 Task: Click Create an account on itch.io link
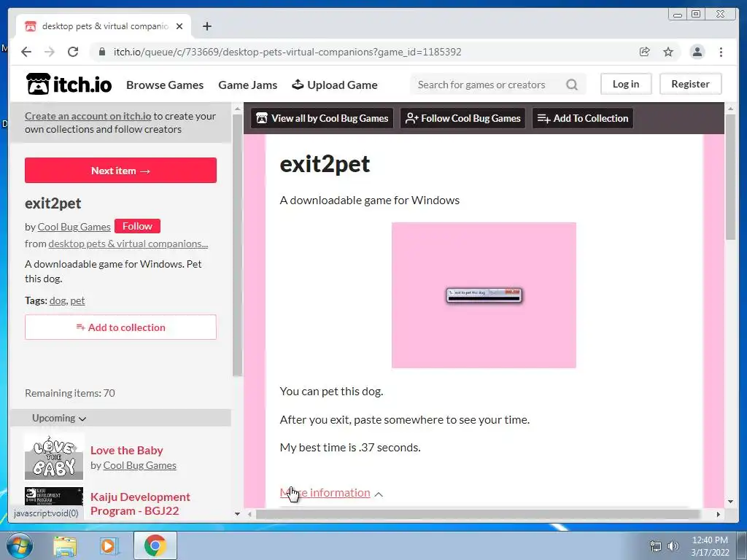(x=88, y=116)
